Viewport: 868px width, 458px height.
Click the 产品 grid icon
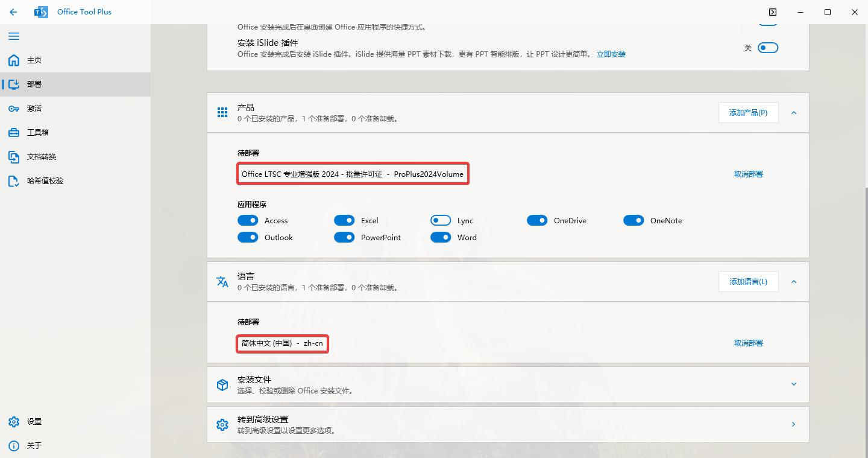[x=222, y=112]
